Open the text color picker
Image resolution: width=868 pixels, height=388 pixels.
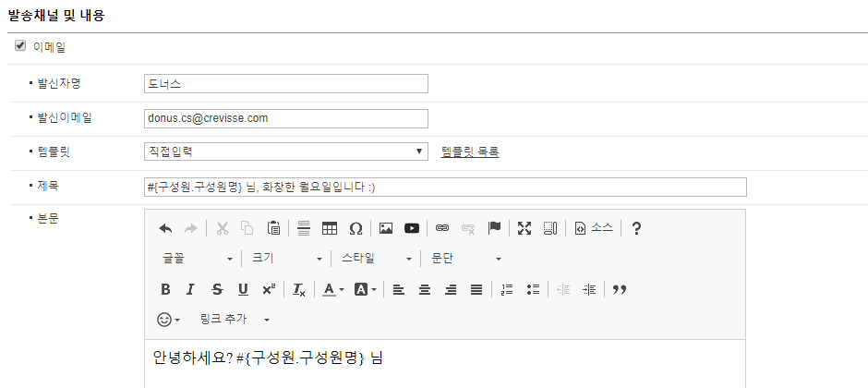coord(333,289)
